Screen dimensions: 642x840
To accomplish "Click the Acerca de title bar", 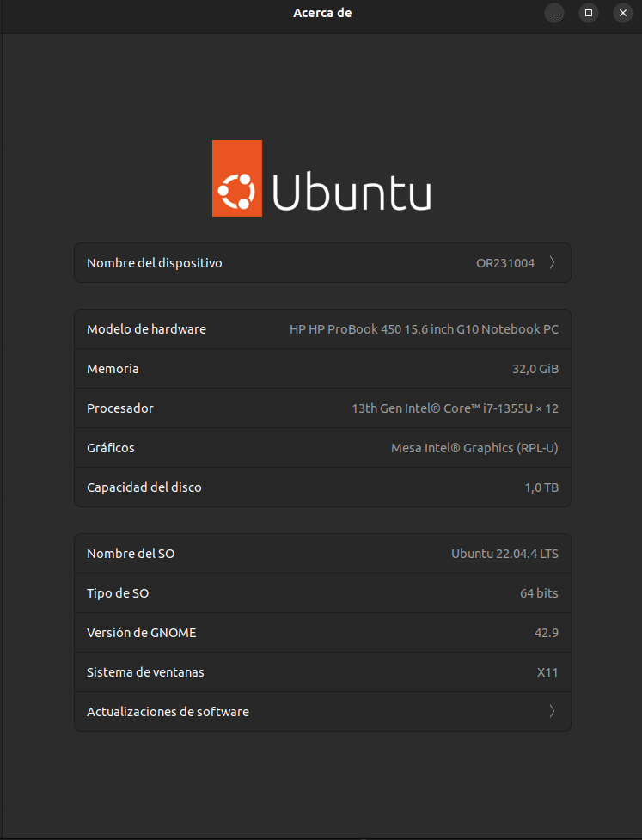I will (x=322, y=13).
